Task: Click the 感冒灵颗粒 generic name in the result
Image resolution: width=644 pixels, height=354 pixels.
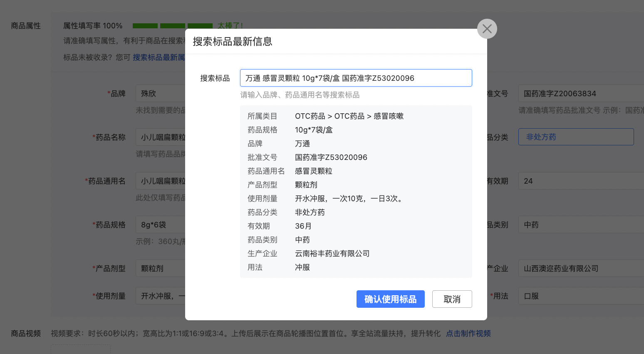Action: tap(314, 171)
